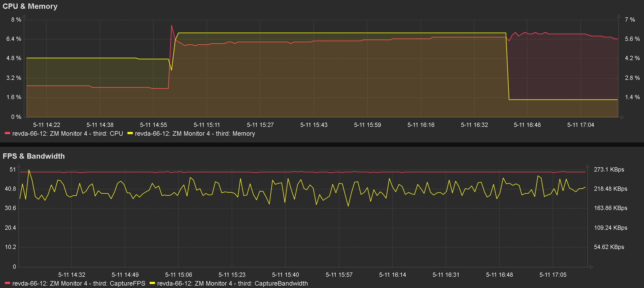Click the 5-11 17:05 time label

click(x=553, y=275)
